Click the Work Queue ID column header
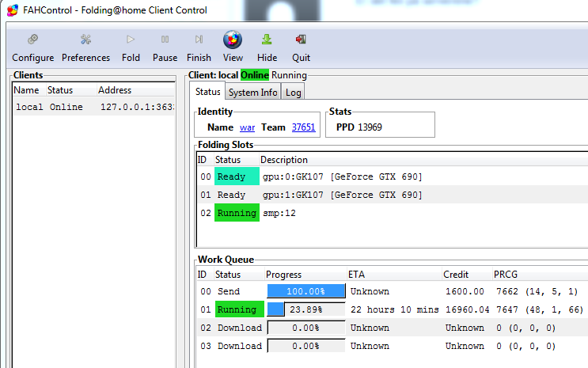The width and height of the screenshot is (588, 368). (205, 275)
